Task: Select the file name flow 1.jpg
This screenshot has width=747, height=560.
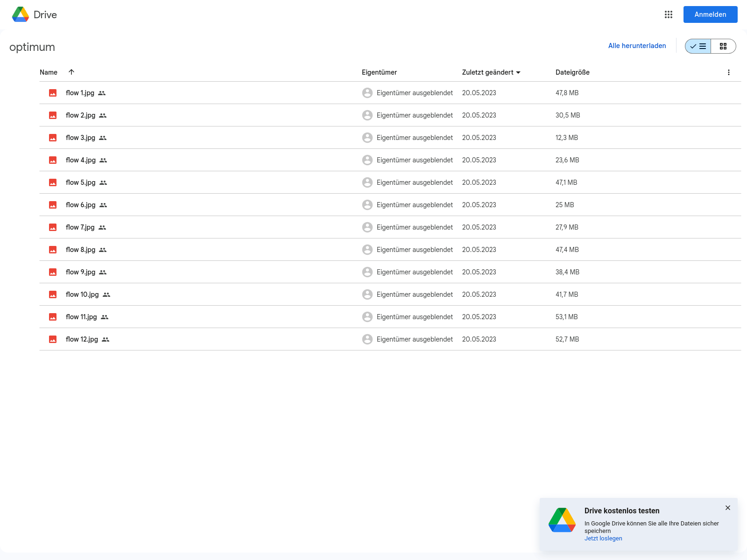Action: pyautogui.click(x=80, y=93)
